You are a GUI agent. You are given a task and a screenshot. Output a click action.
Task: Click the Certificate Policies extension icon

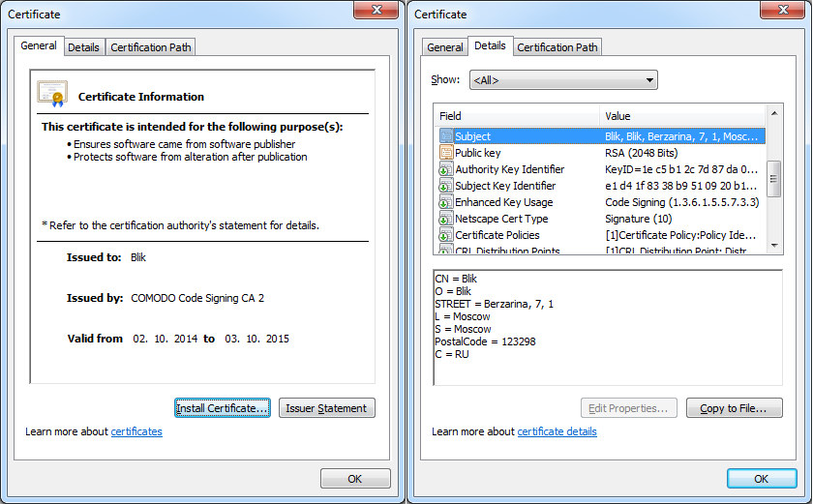point(446,235)
